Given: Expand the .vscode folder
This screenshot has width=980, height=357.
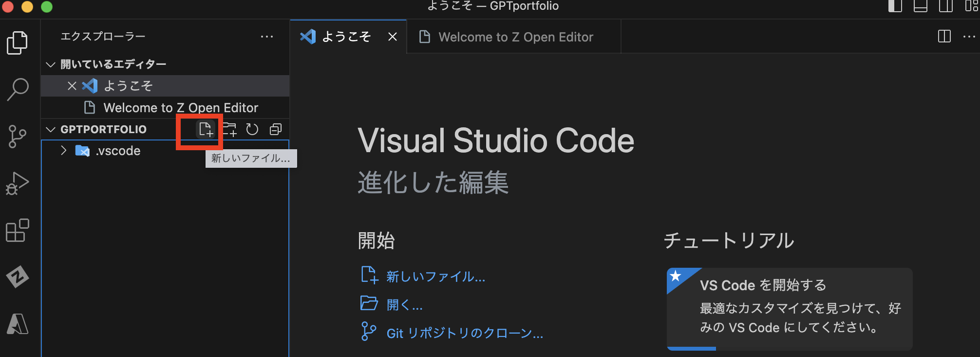Looking at the screenshot, I should [63, 151].
